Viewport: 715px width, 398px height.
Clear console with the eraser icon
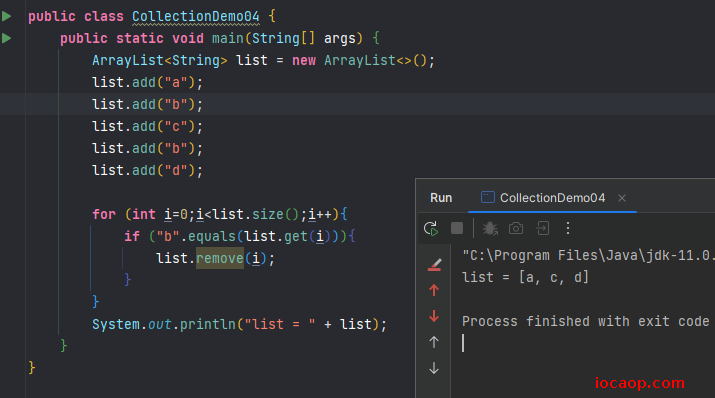tap(434, 264)
